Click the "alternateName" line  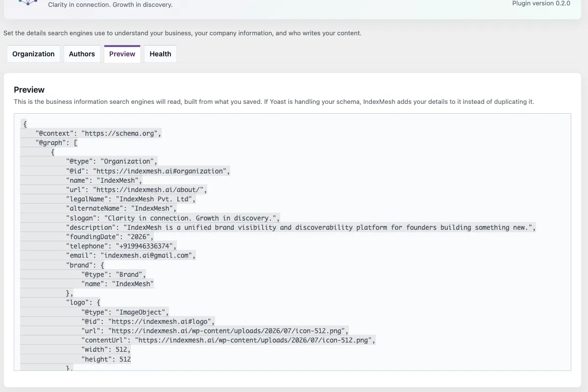pyautogui.click(x=121, y=208)
